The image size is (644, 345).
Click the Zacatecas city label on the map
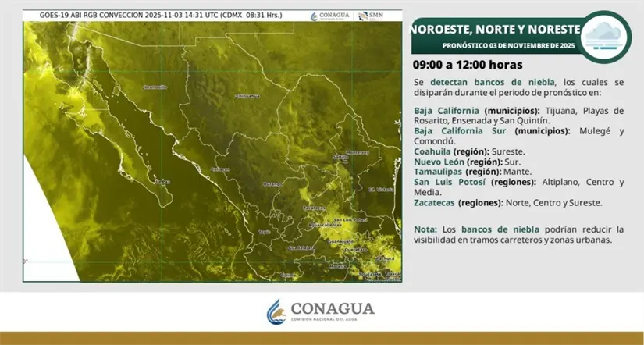coord(315,208)
